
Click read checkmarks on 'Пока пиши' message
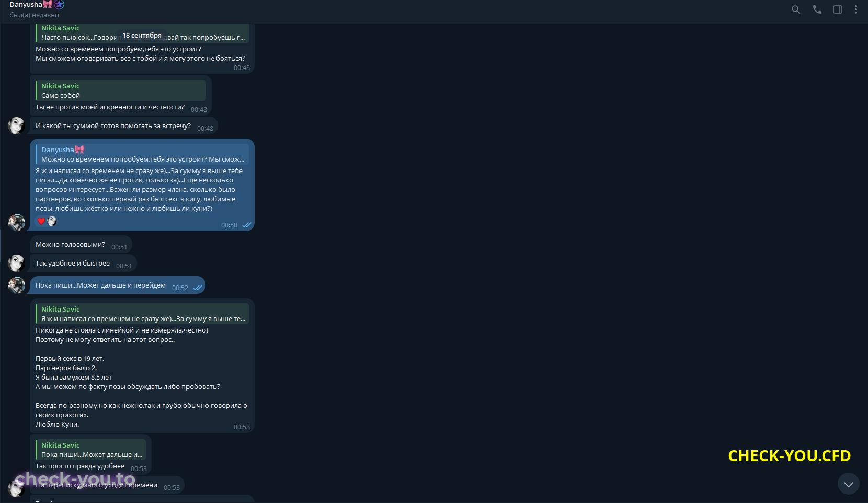pyautogui.click(x=198, y=288)
